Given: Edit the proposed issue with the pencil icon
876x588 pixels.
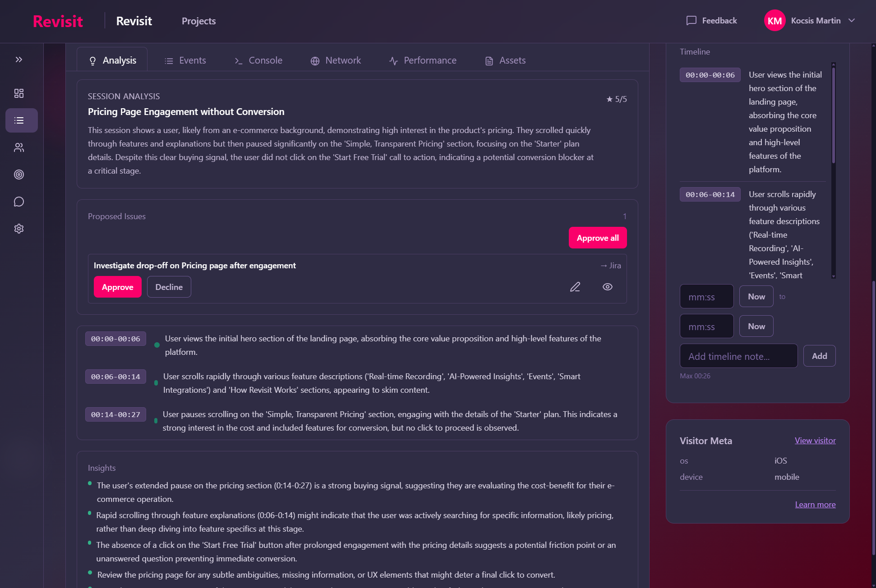Looking at the screenshot, I should tap(575, 287).
